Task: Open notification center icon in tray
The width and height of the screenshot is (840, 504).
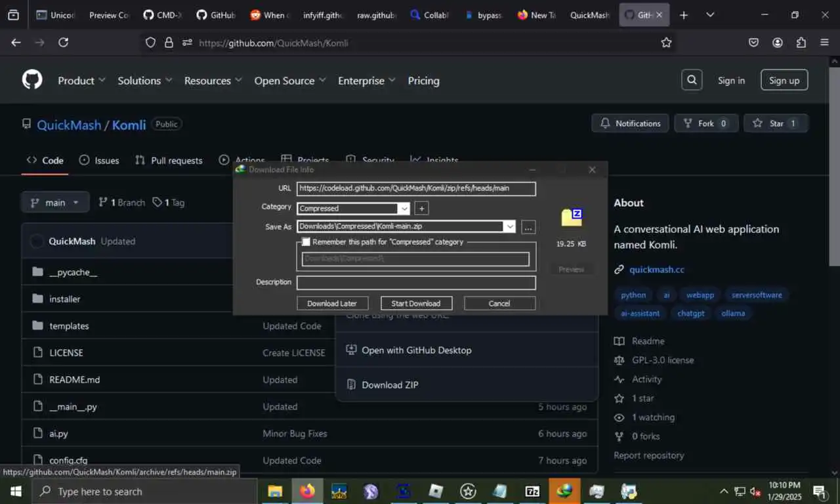Action: (x=820, y=492)
